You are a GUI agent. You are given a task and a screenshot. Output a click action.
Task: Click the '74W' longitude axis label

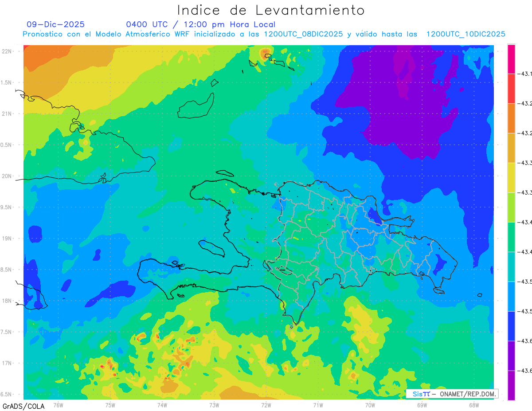[162, 405]
